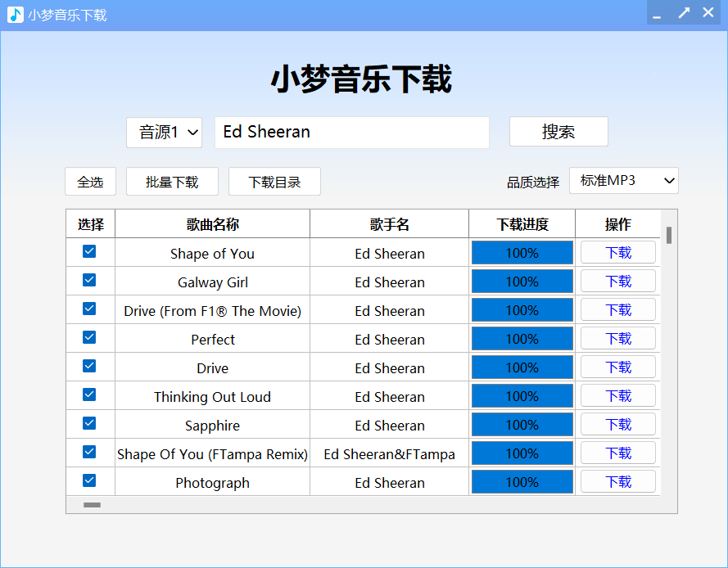Start 批量下载 batch download
728x568 pixels.
pos(172,182)
